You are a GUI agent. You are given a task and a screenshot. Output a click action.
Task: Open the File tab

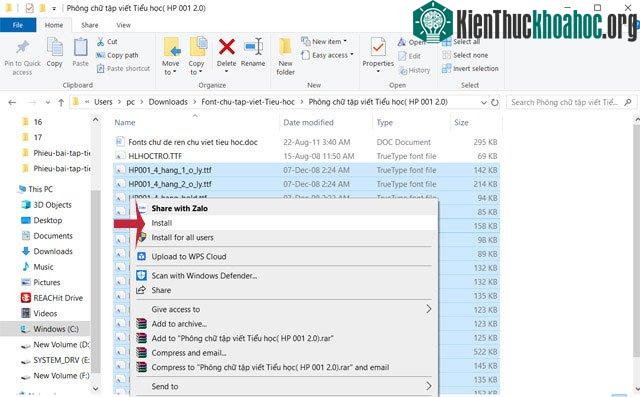click(x=18, y=25)
